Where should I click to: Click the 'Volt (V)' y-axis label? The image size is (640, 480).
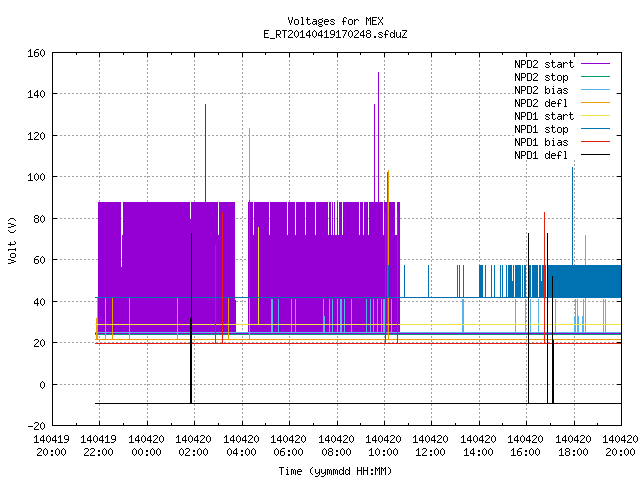12,240
